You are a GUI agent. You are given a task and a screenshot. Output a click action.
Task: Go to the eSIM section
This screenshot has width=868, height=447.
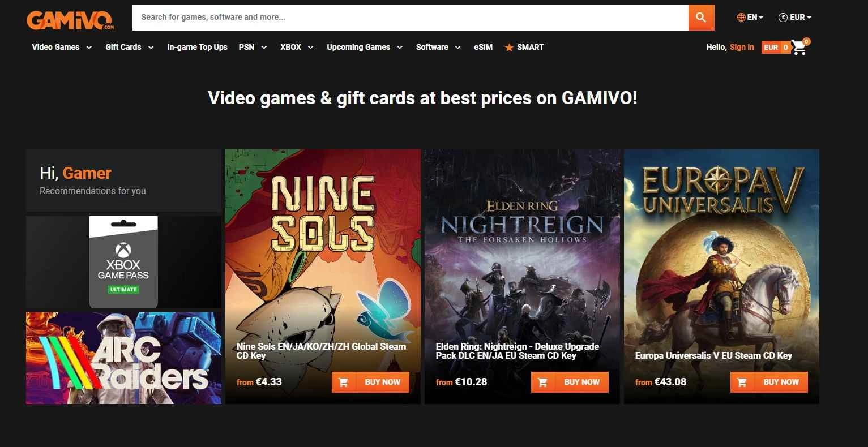click(483, 48)
